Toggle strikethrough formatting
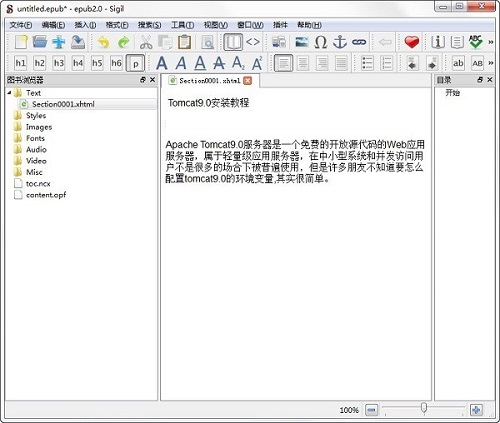 [219, 63]
